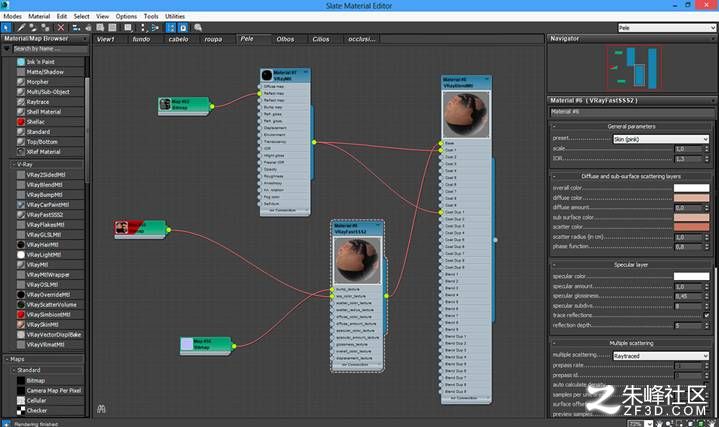The height and width of the screenshot is (427, 719).
Task: Select the VRayFastSSS2 node preview thumbnail
Action: tap(357, 261)
